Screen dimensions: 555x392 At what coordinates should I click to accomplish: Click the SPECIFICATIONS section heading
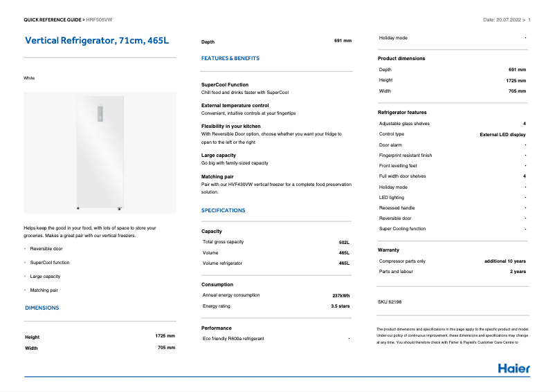(x=223, y=210)
